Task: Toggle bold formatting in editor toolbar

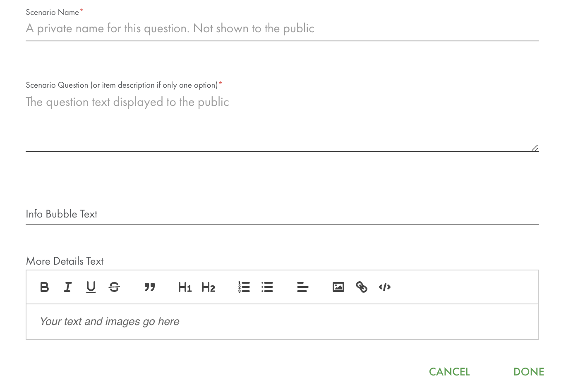Action: (45, 287)
